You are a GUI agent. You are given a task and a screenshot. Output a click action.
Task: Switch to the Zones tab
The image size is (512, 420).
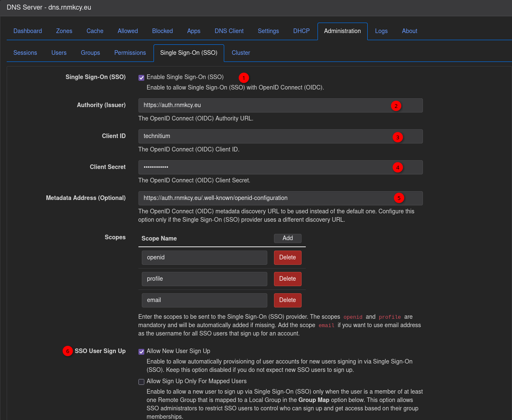64,31
